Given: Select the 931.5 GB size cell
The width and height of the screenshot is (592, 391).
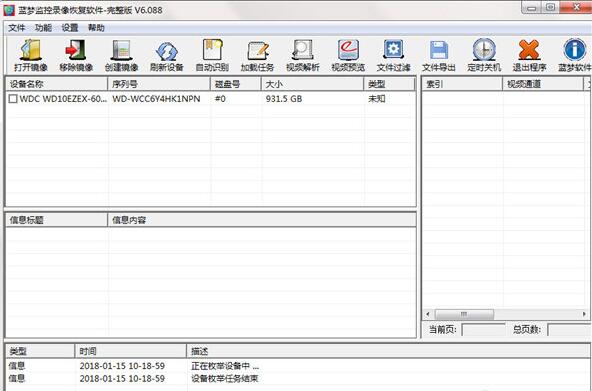Looking at the screenshot, I should (x=284, y=99).
